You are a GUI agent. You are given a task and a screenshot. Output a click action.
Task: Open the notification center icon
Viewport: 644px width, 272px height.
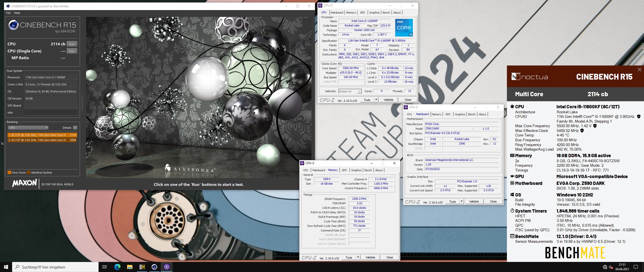tap(636, 267)
